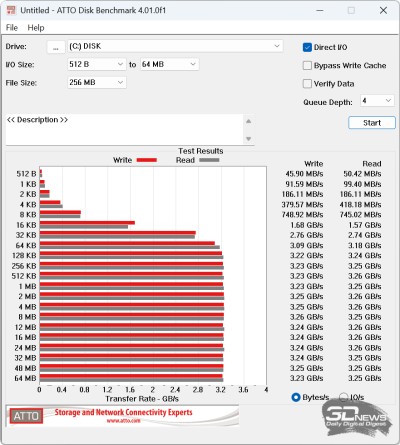Open the drive browse ellipsis button
This screenshot has width=400, height=445.
coord(56,47)
